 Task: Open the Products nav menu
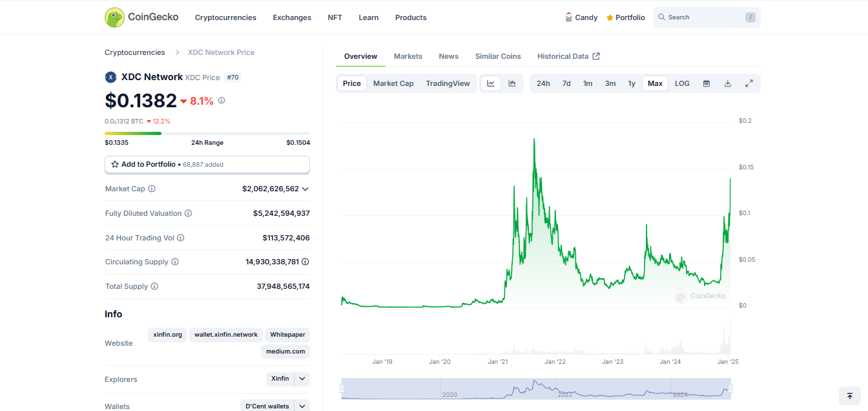pyautogui.click(x=411, y=17)
